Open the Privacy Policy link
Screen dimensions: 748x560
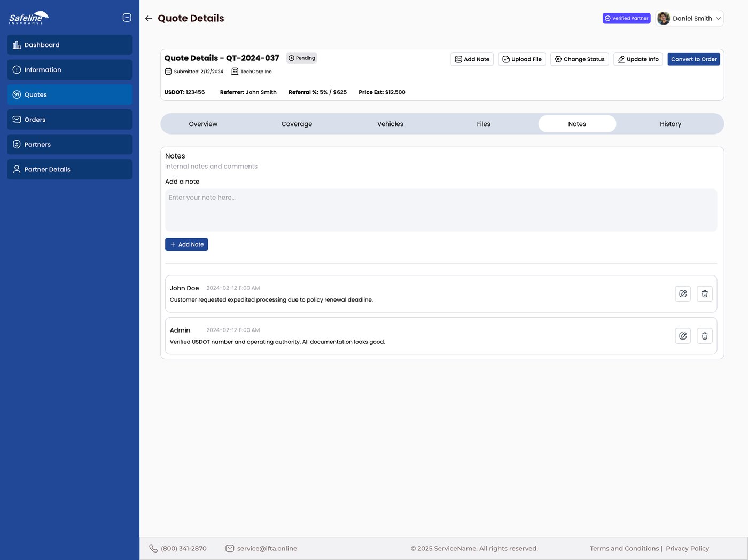point(687,548)
